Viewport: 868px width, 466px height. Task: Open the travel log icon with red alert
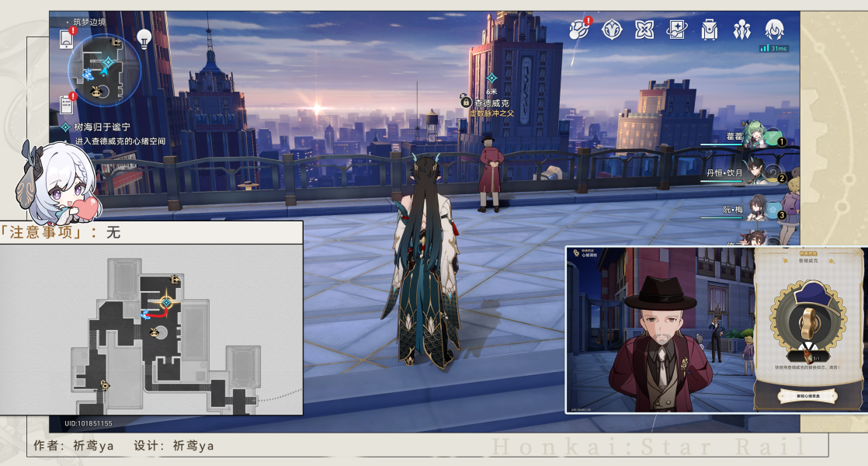pos(580,28)
